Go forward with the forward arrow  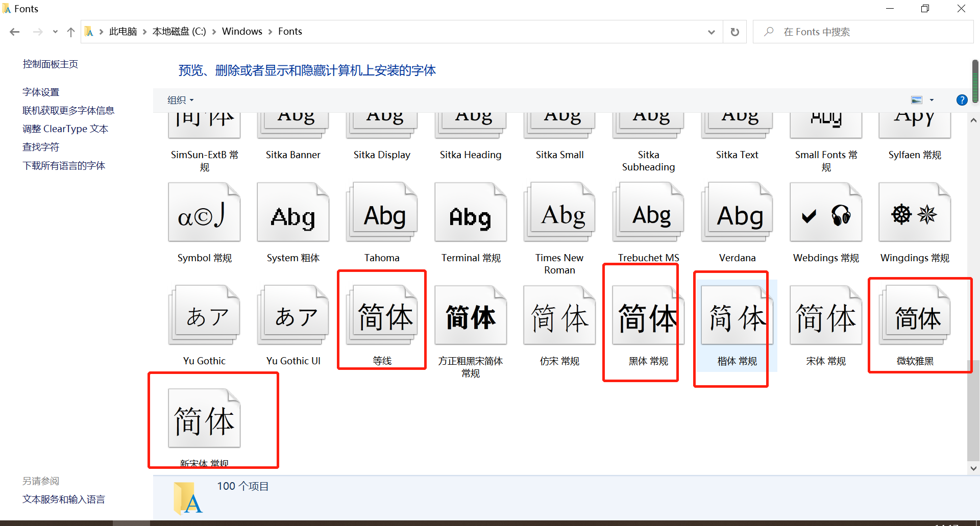[x=38, y=32]
